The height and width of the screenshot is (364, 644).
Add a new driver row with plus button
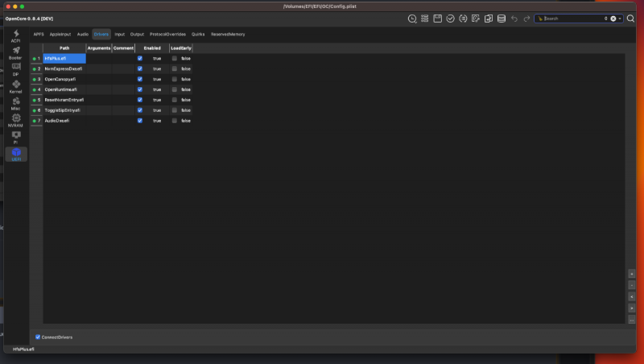coord(632,274)
